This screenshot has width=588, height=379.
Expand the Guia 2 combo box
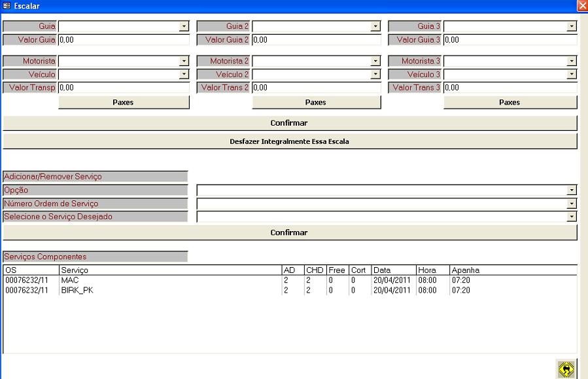tap(375, 26)
